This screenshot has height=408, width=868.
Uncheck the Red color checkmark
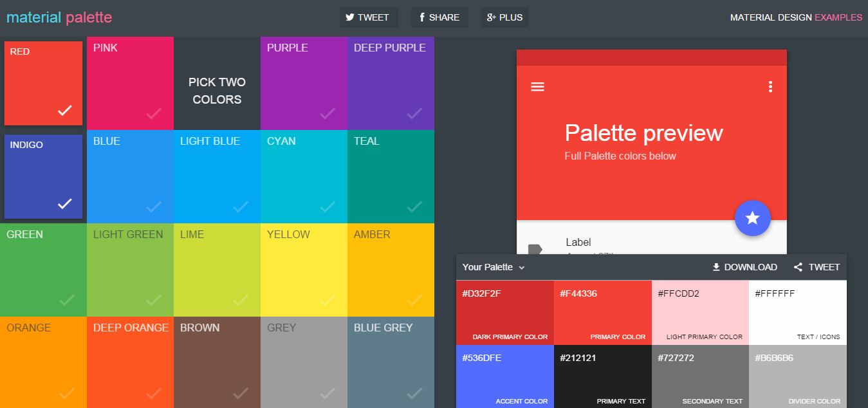tap(65, 111)
